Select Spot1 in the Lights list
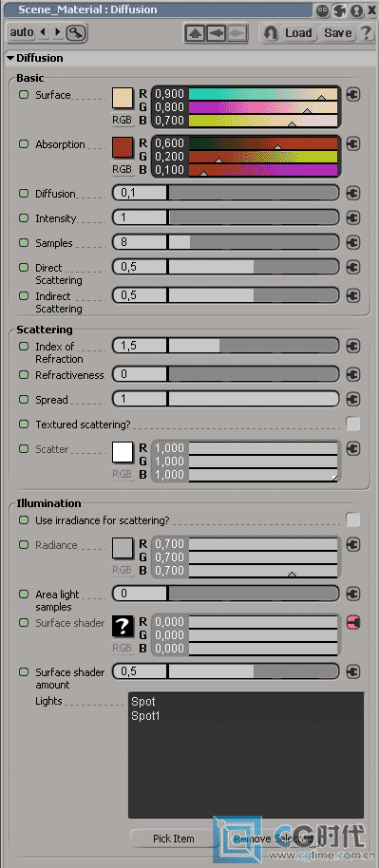Screen dimensions: 379x868 click(x=145, y=716)
